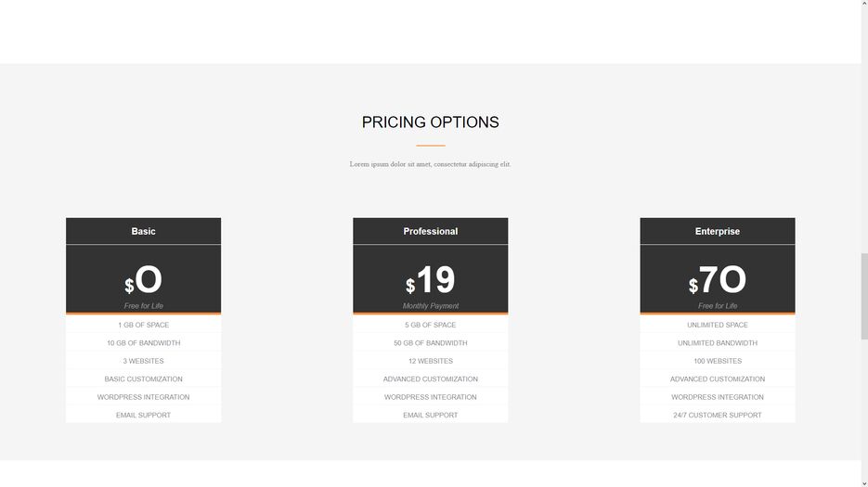
Task: Click 'Monthly Payment' label under $19
Action: click(430, 306)
